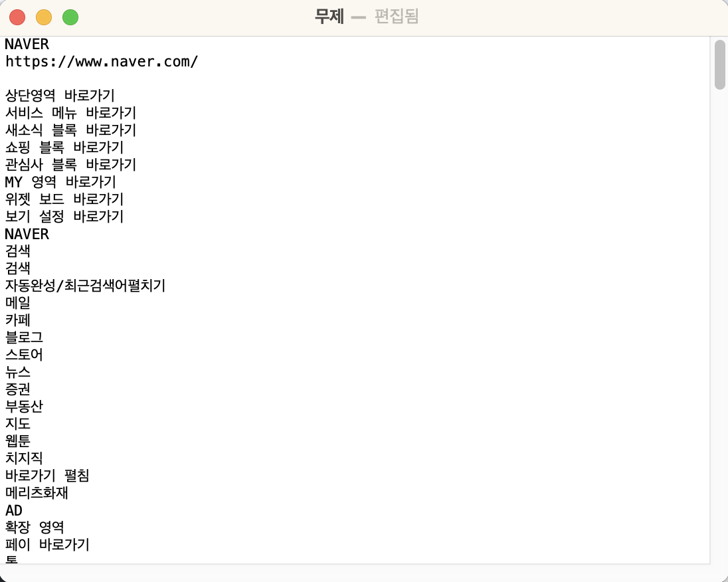The height and width of the screenshot is (582, 728).
Task: Click the text line 서비스 메뉴 바로가기
Action: click(x=70, y=113)
